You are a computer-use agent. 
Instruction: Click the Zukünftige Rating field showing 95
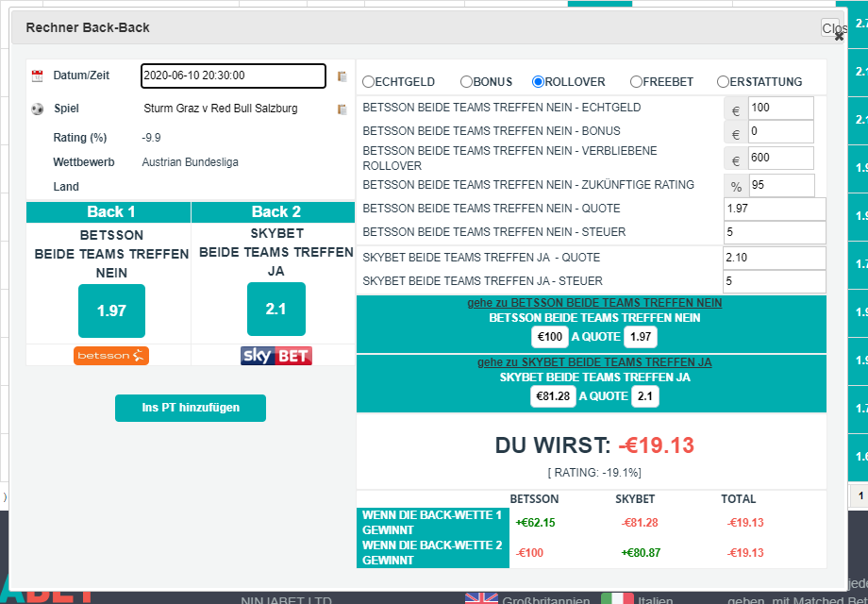781,186
